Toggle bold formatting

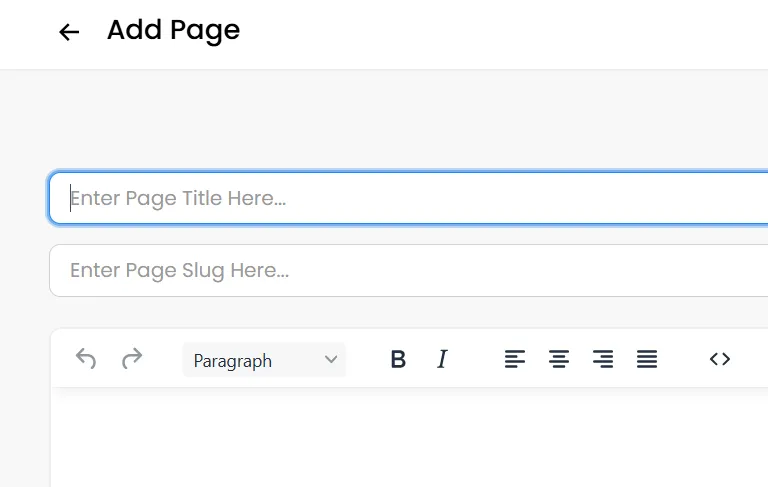click(x=398, y=359)
